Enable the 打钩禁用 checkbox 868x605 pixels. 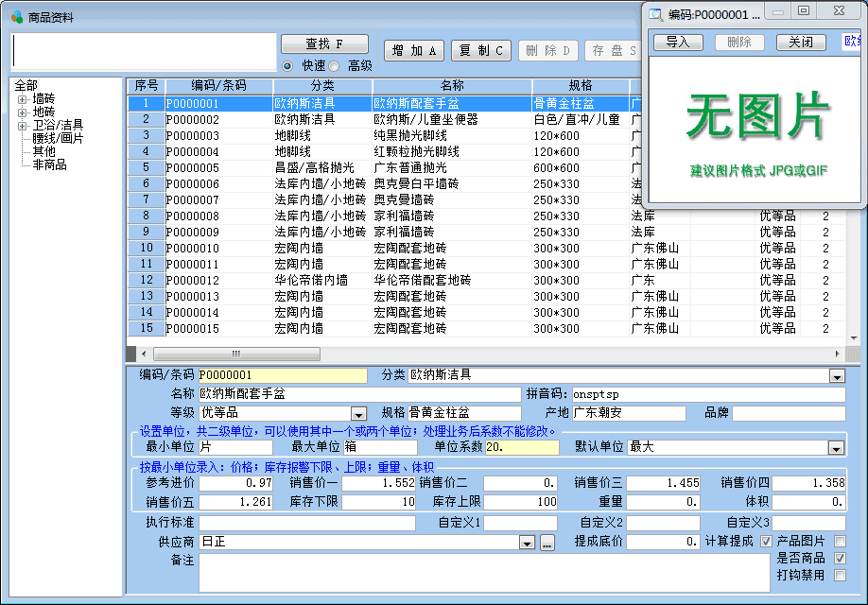(x=840, y=575)
